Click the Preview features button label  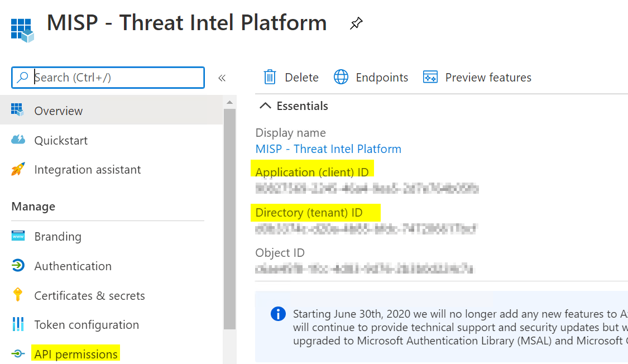[488, 77]
